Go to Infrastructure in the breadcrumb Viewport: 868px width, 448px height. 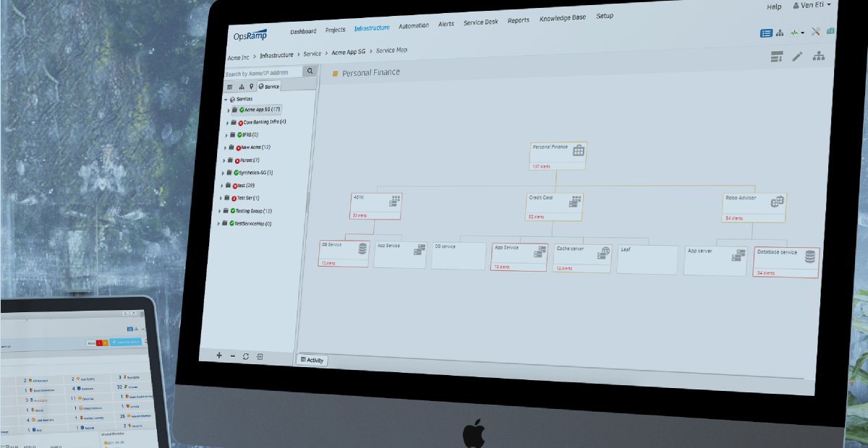point(277,55)
